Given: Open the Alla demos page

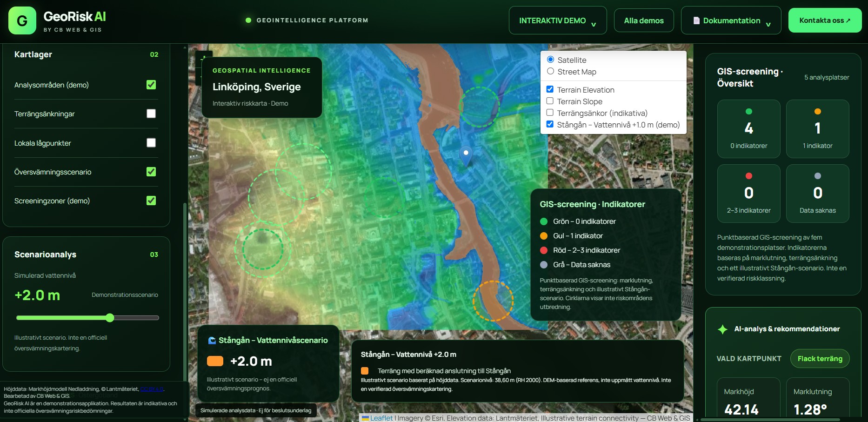Looking at the screenshot, I should tap(644, 20).
